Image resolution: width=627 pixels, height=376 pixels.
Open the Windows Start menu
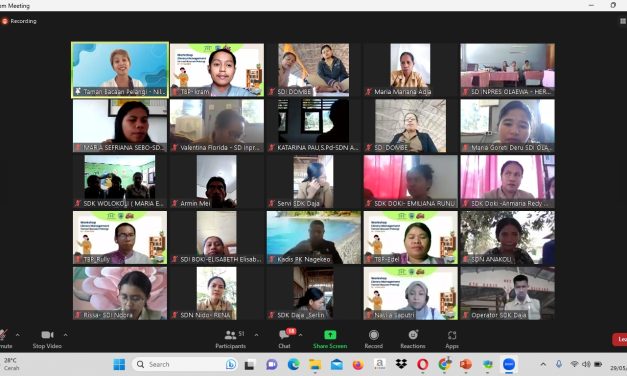click(x=119, y=364)
